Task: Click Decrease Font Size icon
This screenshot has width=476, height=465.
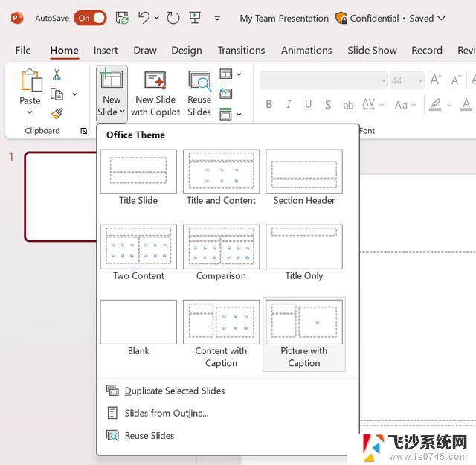Action: tap(456, 80)
